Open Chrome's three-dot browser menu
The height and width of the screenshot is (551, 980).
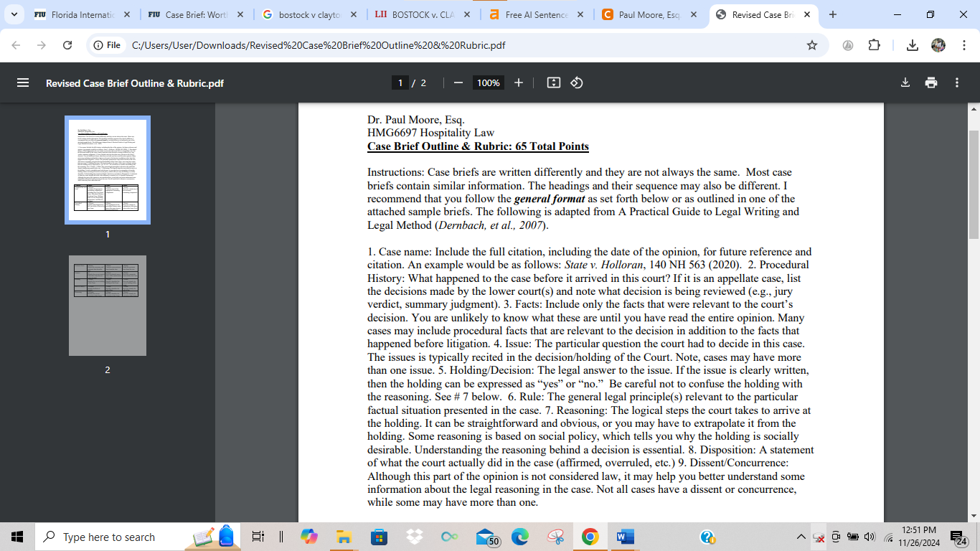965,44
